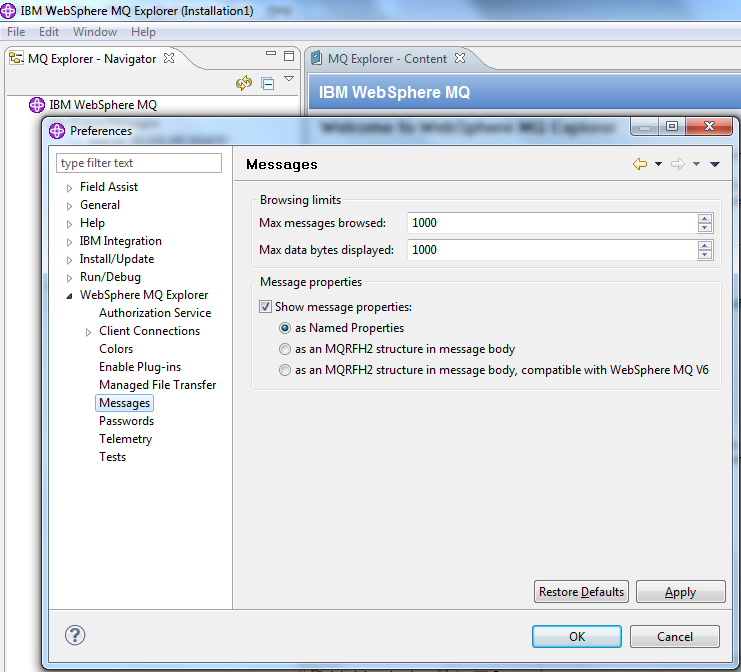Toggle Show message properties checkbox

(265, 307)
